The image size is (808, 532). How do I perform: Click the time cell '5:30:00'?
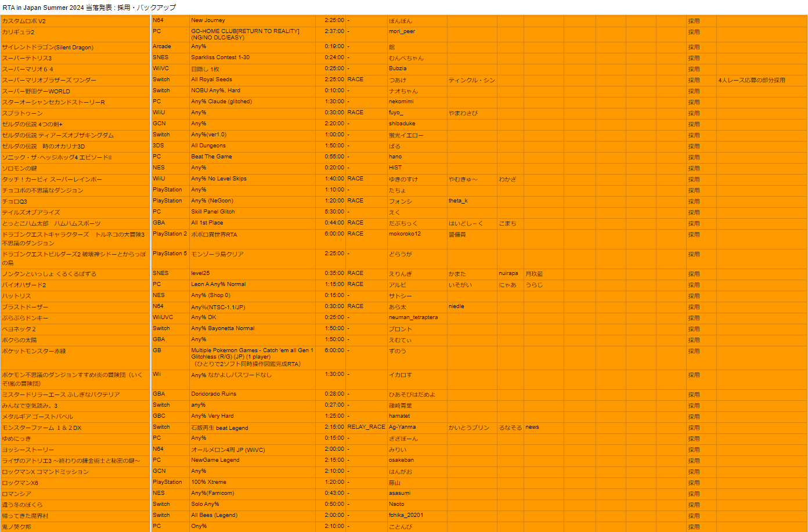(331, 213)
